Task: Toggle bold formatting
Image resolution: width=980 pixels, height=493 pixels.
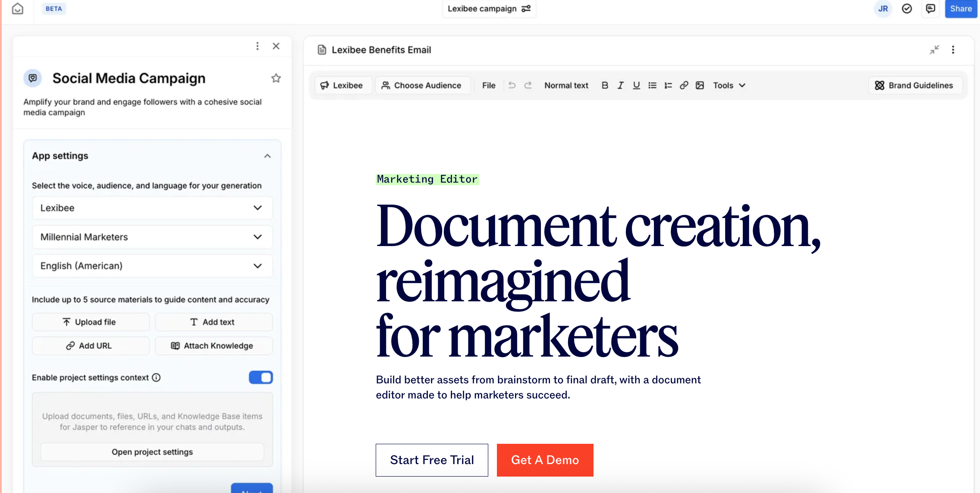Action: point(605,85)
